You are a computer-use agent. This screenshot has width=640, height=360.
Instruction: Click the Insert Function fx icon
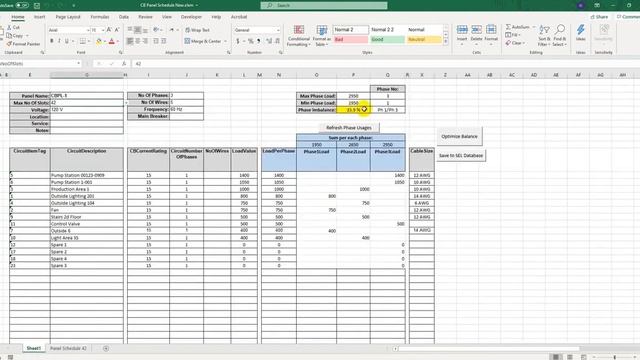124,64
